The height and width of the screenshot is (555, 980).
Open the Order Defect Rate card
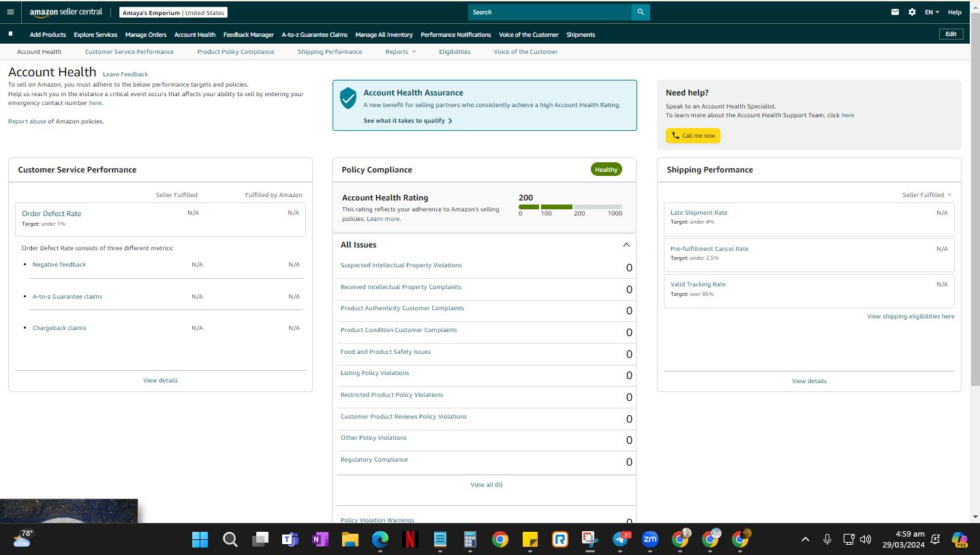point(160,219)
